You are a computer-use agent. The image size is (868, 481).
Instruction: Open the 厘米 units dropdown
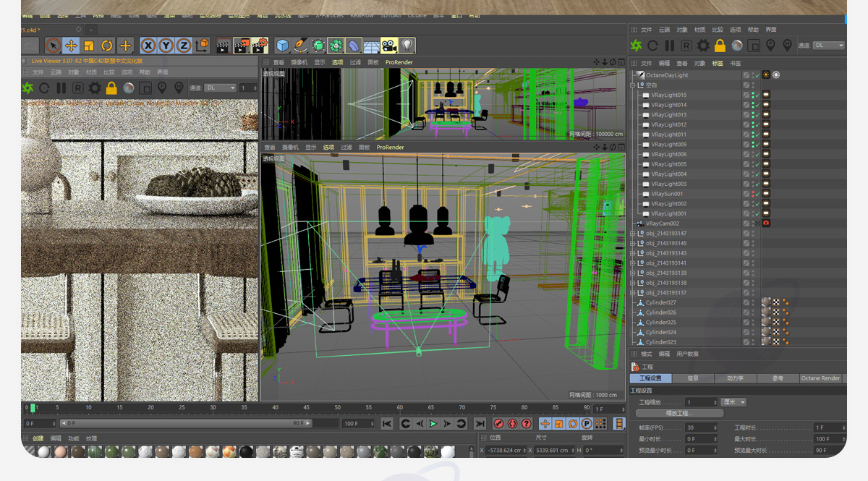733,401
